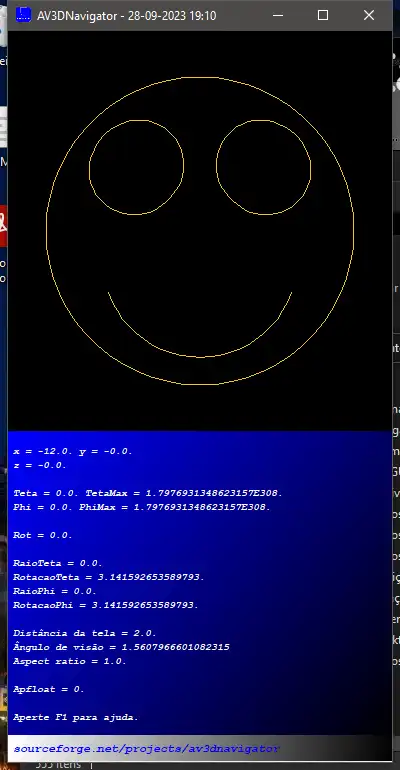Viewport: 400px width, 770px height.
Task: Click the 'RotacaoTeta' value line
Action: point(109,577)
